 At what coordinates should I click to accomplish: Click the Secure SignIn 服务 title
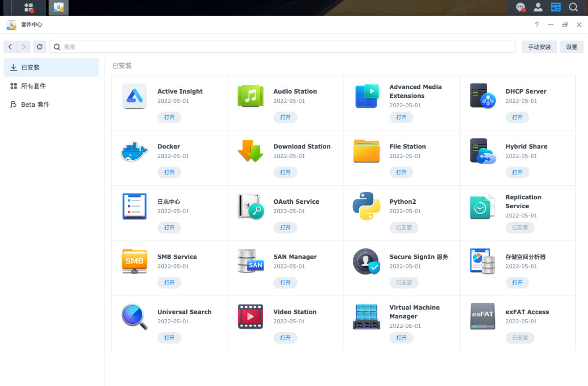tap(419, 257)
